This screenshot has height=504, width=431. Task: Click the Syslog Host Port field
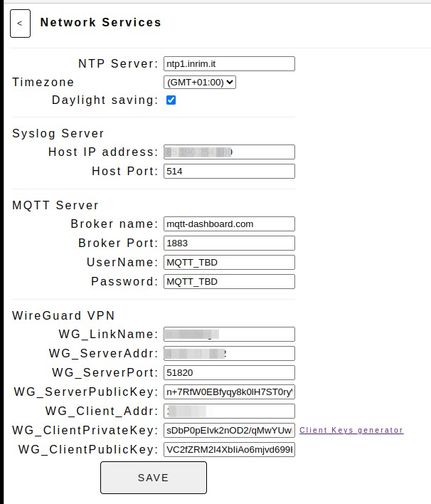click(x=229, y=171)
